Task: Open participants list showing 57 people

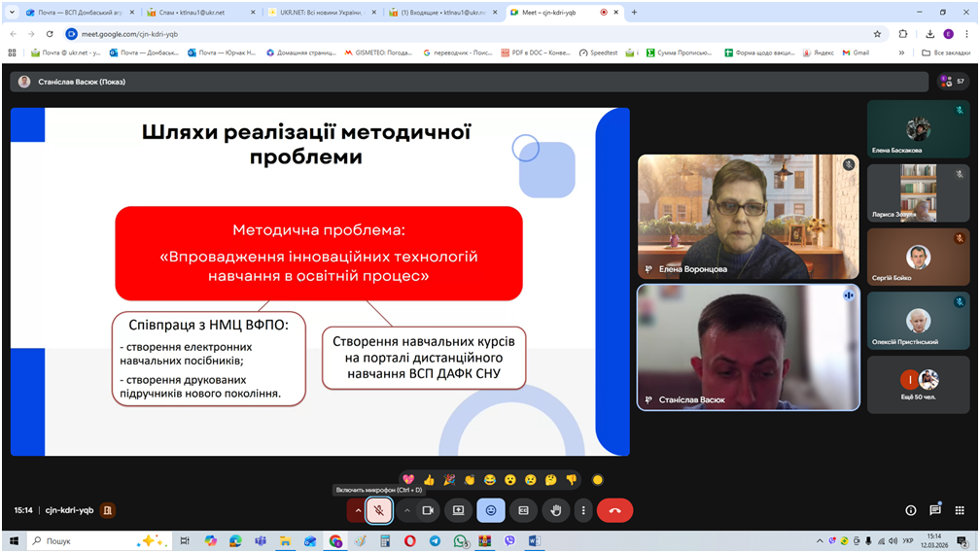Action: [x=953, y=82]
